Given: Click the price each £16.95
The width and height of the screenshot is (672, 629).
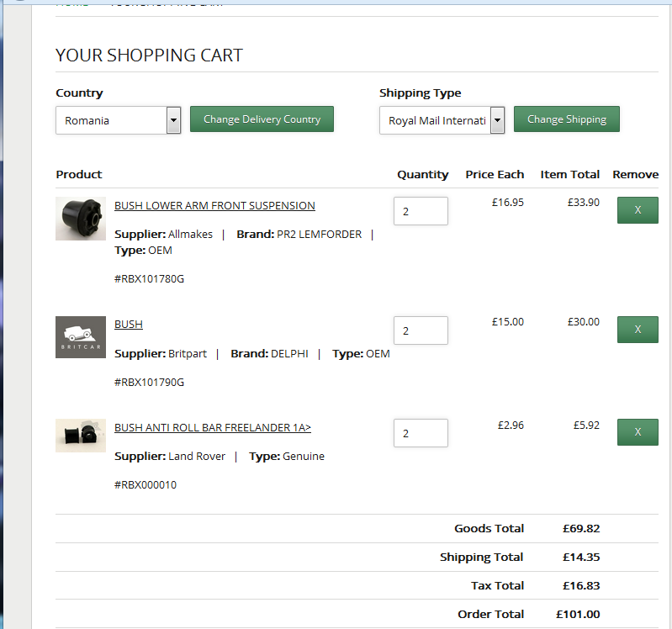Looking at the screenshot, I should [x=508, y=203].
